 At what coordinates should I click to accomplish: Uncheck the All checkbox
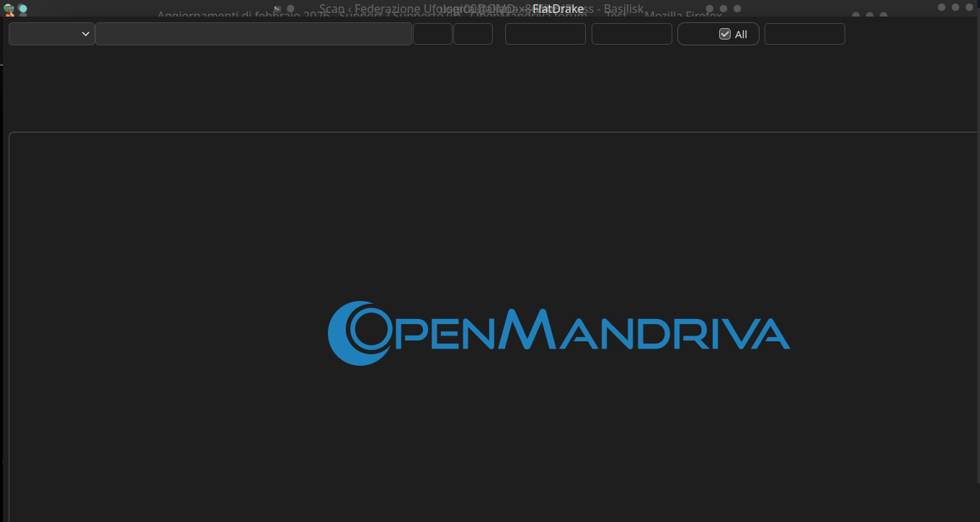click(725, 34)
